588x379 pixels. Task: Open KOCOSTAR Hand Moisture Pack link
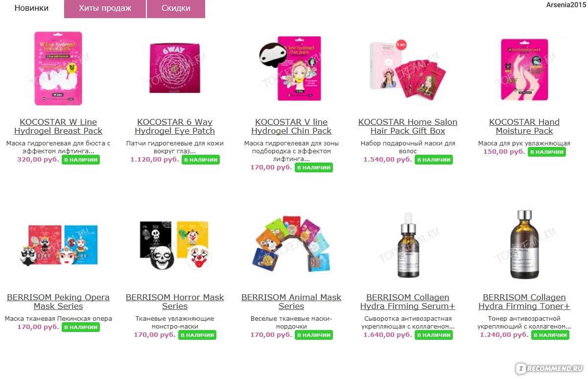click(524, 126)
